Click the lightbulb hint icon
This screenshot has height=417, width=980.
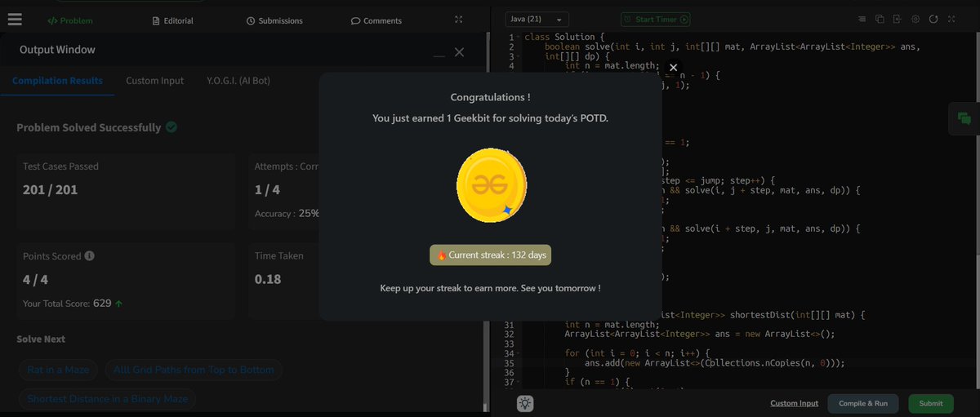click(525, 403)
